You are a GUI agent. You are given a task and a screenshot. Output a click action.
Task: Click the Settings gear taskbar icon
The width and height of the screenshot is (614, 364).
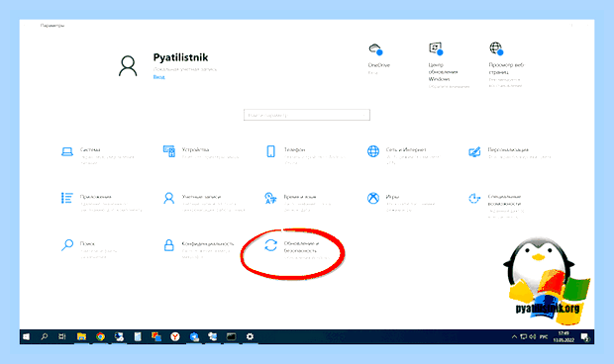click(250, 336)
